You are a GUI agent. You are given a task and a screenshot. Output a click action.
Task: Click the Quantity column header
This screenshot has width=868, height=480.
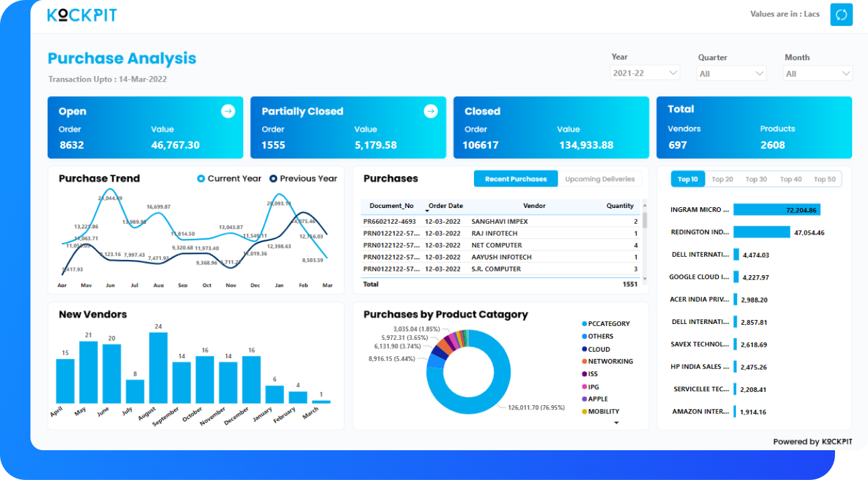click(x=620, y=206)
